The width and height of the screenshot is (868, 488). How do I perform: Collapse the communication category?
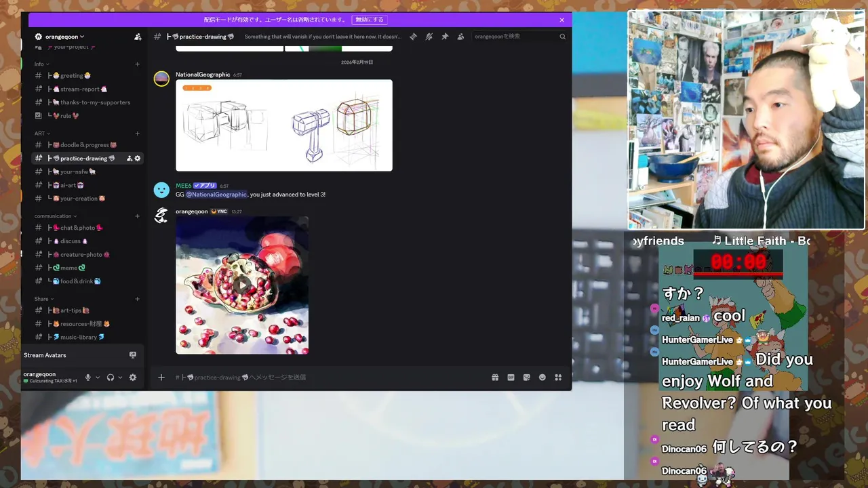pyautogui.click(x=56, y=216)
